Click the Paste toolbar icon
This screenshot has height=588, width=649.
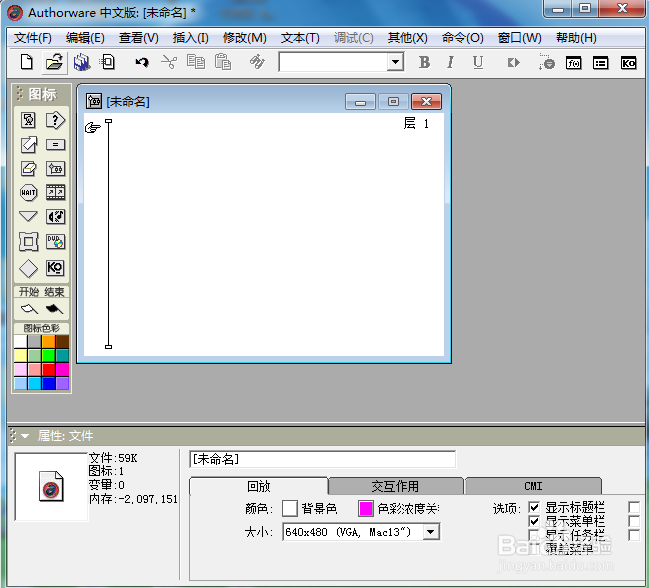[223, 62]
